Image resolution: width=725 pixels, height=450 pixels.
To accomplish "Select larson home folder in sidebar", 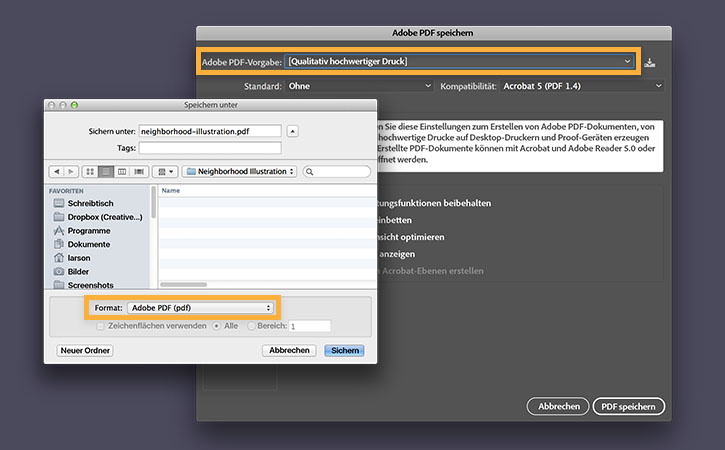I will [x=79, y=258].
